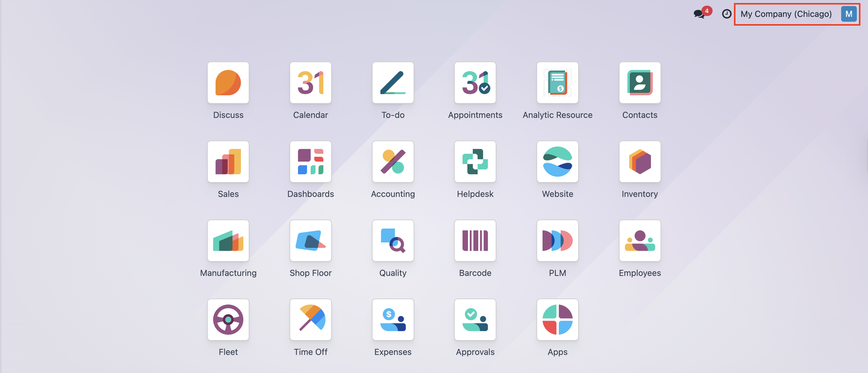
Task: Launch the Time Off app
Action: [x=310, y=320]
